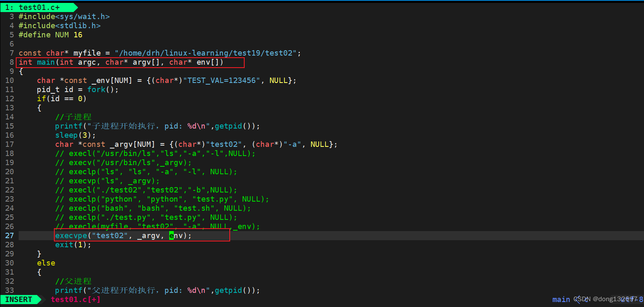The height and width of the screenshot is (307, 644).
Task: Select the test01.c+ buffer tab
Action: click(x=39, y=7)
